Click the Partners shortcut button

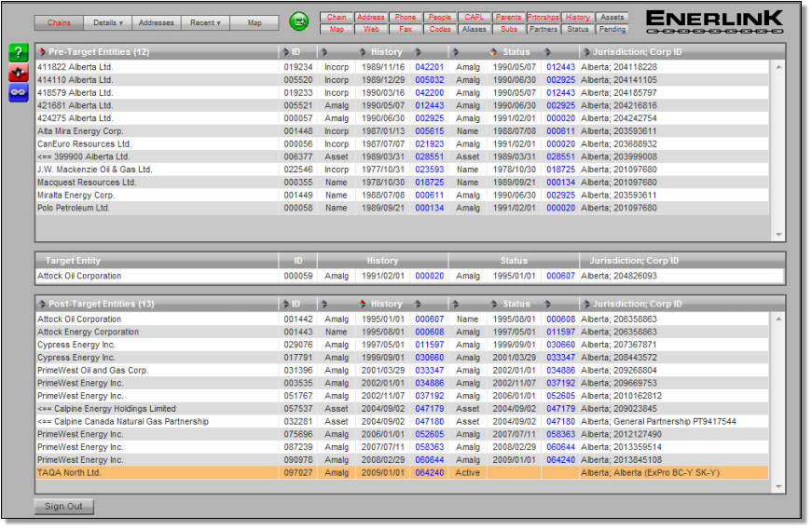click(543, 29)
